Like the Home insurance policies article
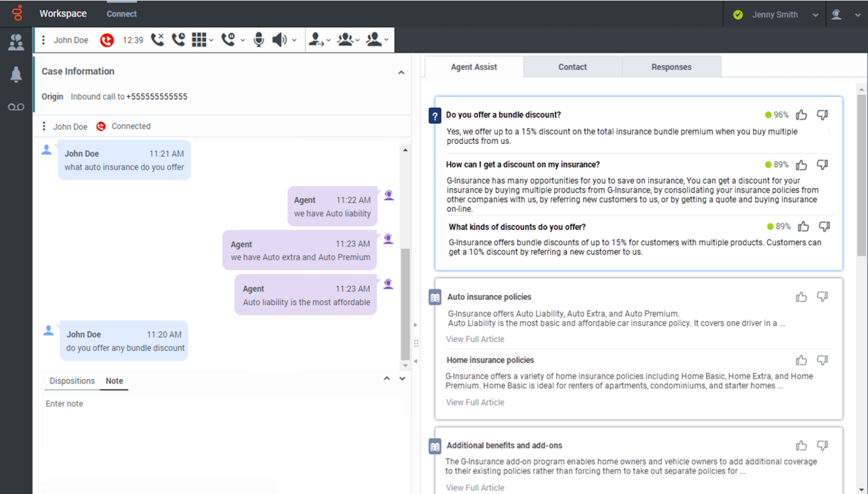The width and height of the screenshot is (868, 494). 801,360
